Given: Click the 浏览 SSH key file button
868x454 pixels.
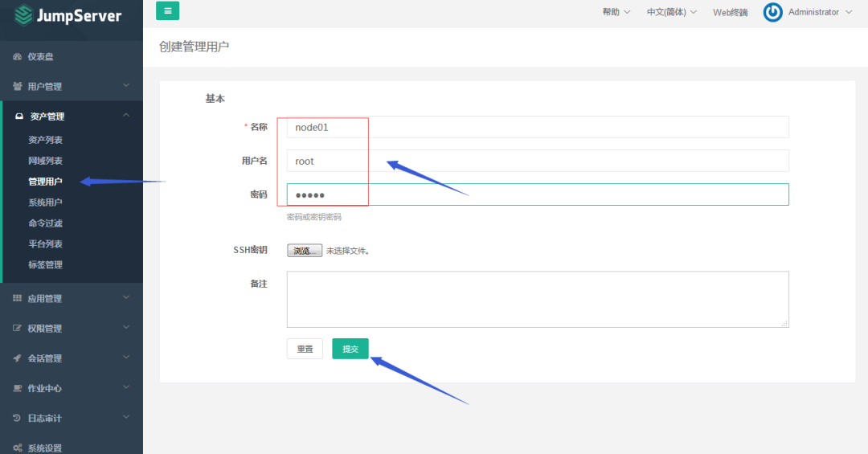Looking at the screenshot, I should (305, 251).
